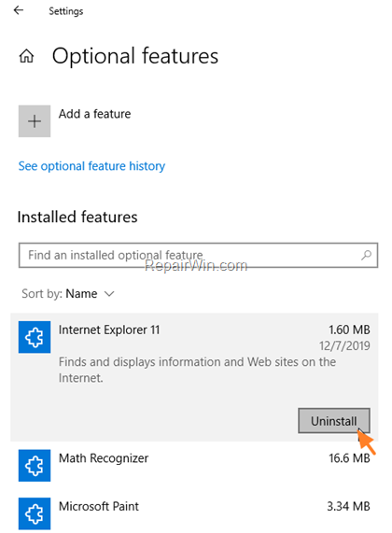Click the Optional features page title
392x533 pixels.
(x=135, y=56)
